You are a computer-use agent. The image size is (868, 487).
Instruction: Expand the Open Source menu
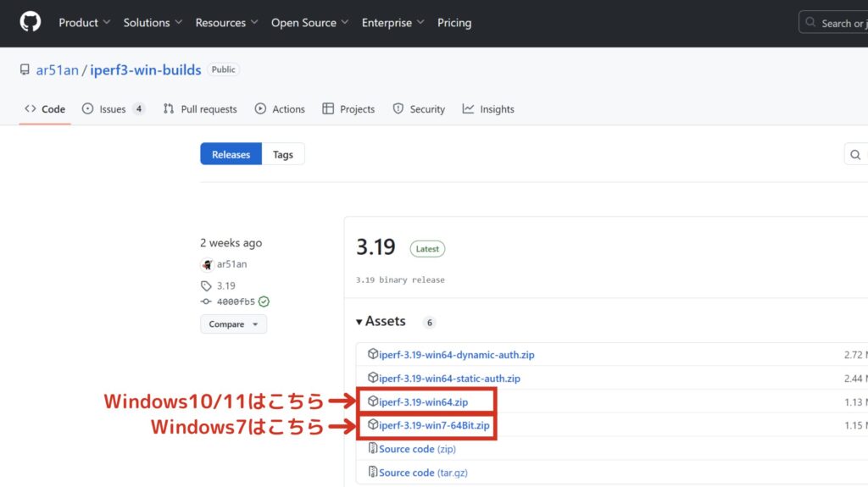309,23
